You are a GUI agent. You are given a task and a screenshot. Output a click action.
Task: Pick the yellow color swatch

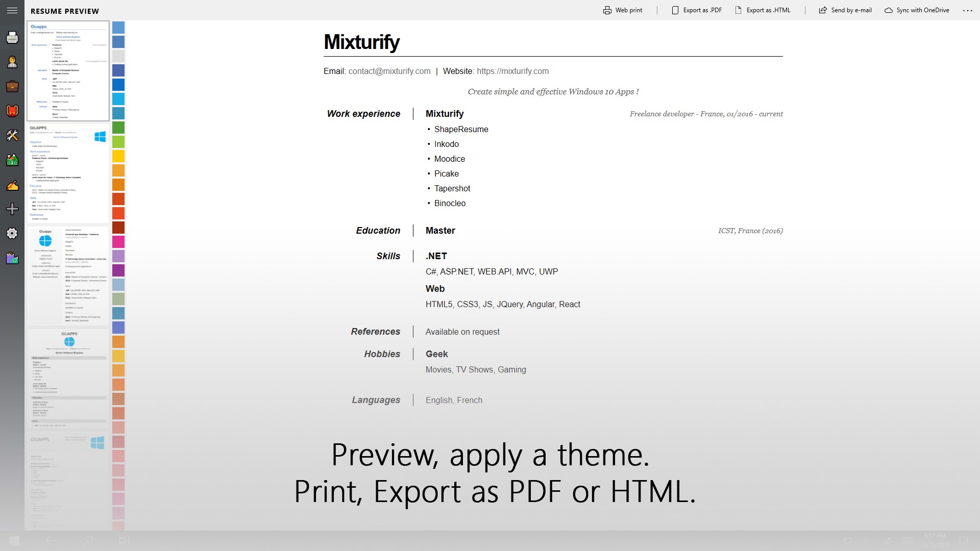[118, 156]
